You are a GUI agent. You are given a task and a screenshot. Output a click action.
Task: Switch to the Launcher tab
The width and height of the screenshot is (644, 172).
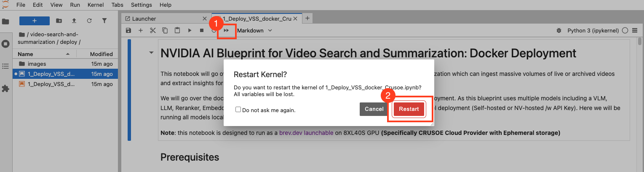(144, 19)
